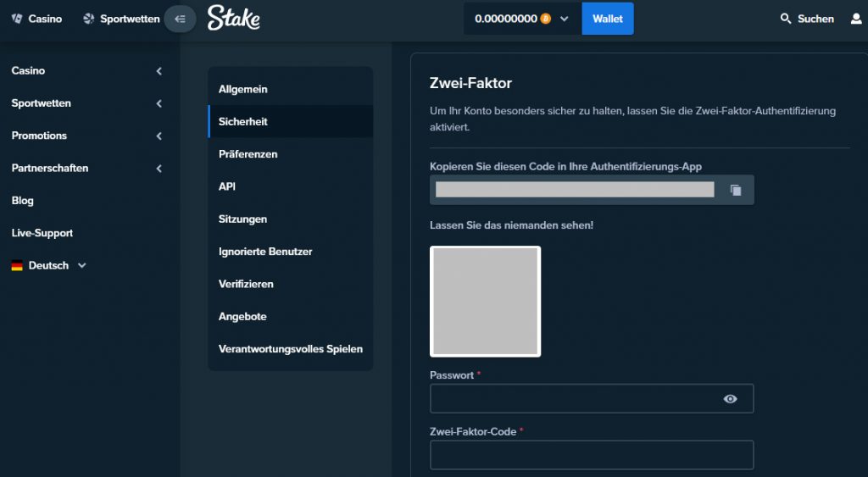868x477 pixels.
Task: Open Sportwetten from the top bar
Action: pos(121,19)
